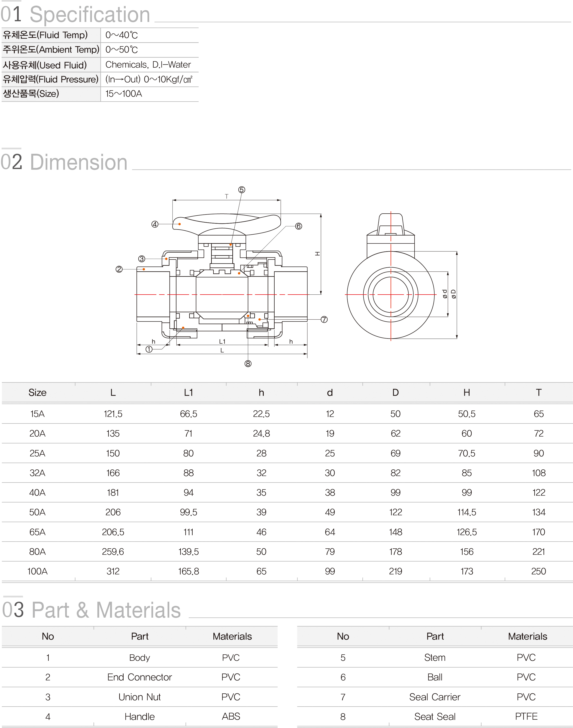Click the '03 Part & Materials' heading
This screenshot has width=573, height=728.
pyautogui.click(x=92, y=610)
